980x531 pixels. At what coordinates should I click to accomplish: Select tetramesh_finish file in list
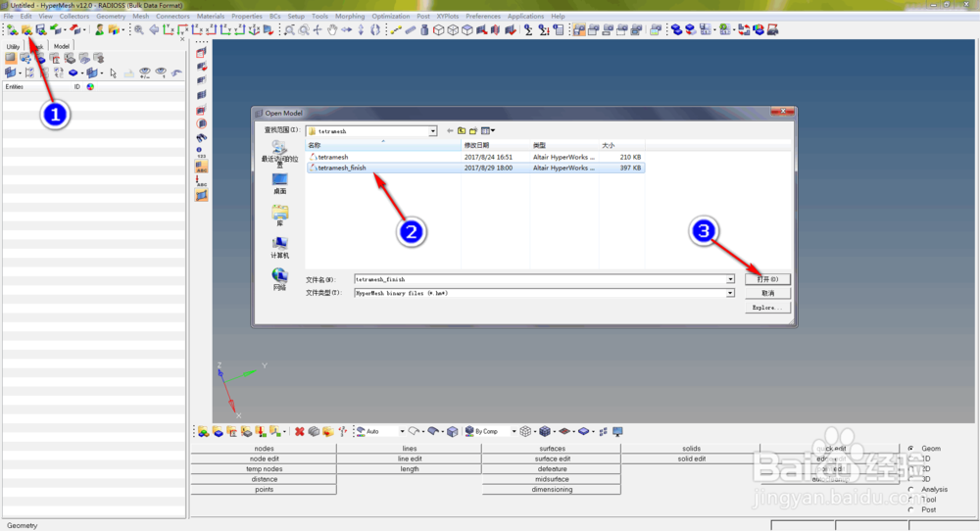coord(475,168)
